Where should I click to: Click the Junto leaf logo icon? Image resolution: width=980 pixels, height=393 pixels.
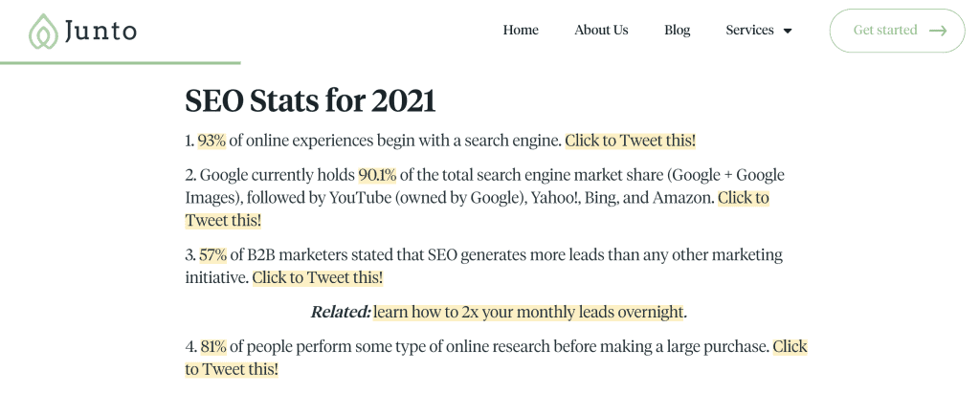pos(43,31)
